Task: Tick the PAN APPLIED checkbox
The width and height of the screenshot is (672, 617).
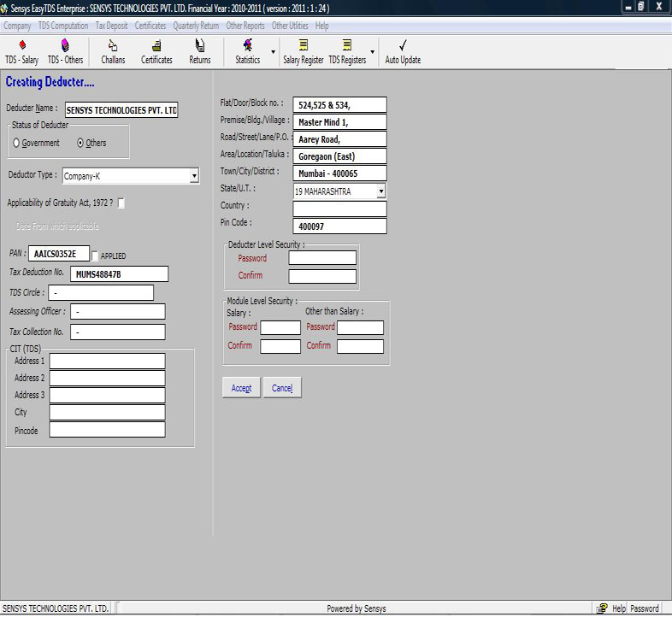Action: (x=95, y=256)
